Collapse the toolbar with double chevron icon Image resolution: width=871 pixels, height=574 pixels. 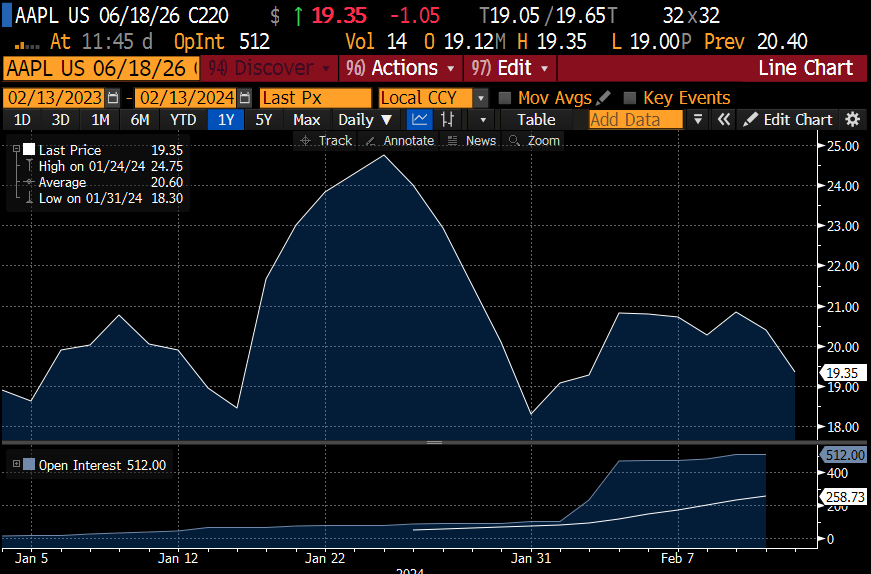pyautogui.click(x=723, y=119)
